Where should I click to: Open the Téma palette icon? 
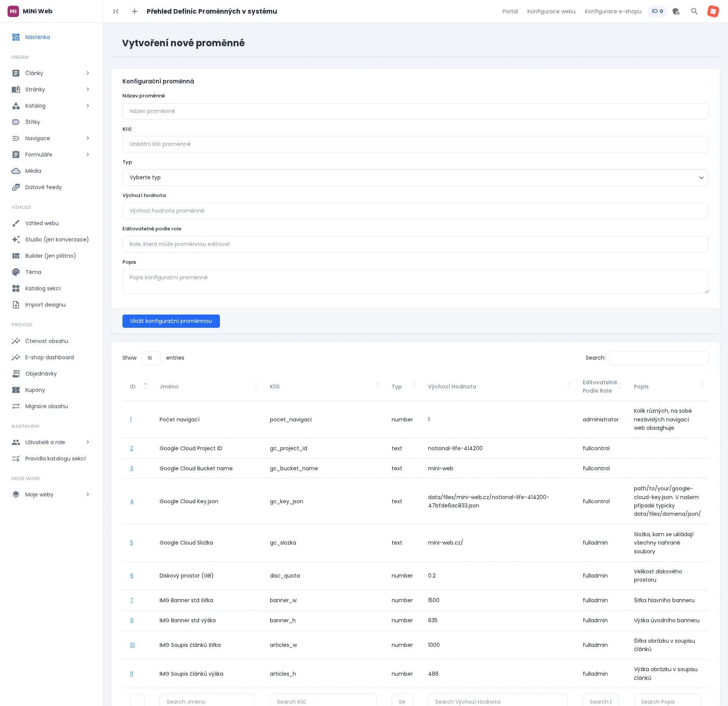tap(16, 272)
